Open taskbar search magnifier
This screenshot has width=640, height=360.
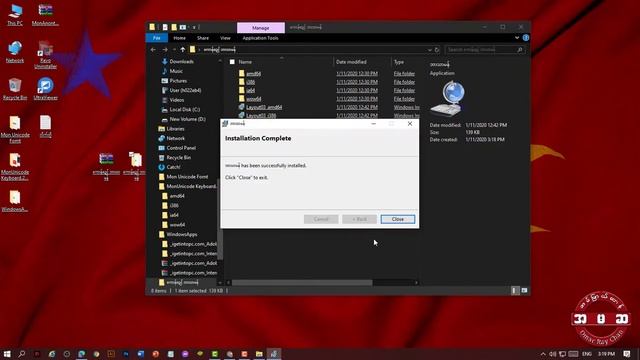tap(22, 354)
